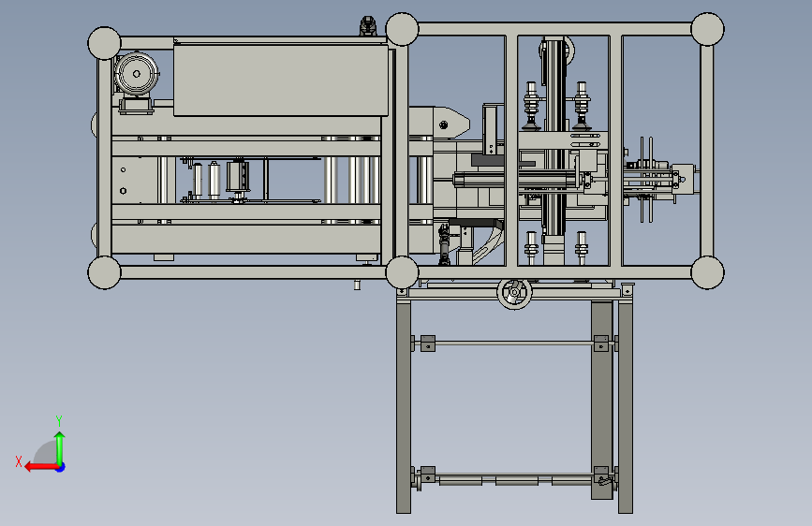Click the "X" axis label
This screenshot has width=812, height=526.
point(19,461)
